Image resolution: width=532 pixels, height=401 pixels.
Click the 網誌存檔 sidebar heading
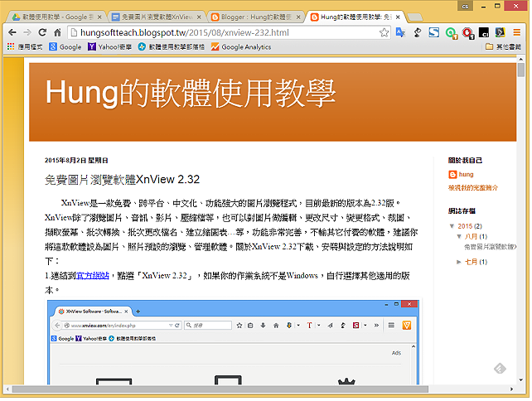462,211
